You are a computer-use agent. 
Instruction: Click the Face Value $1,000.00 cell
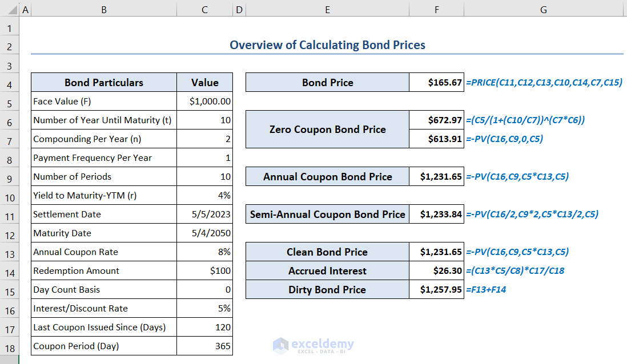[x=205, y=102]
